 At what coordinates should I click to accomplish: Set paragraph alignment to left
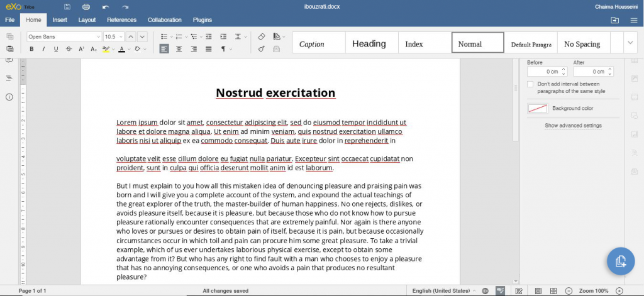click(164, 49)
